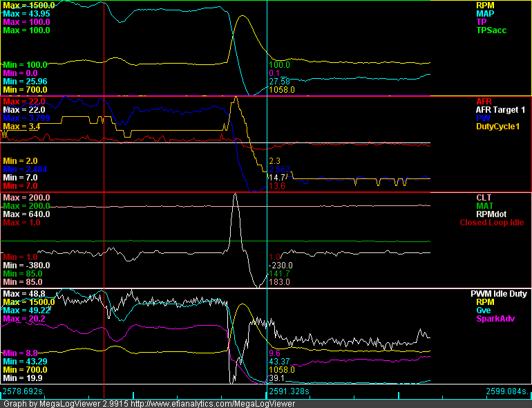The width and height of the screenshot is (532, 408).
Task: Click the 'Max = 20.2' spark label
Action: point(23,319)
